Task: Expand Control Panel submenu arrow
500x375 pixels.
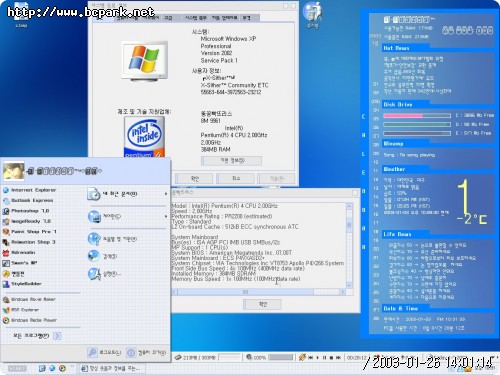Action: (166, 217)
